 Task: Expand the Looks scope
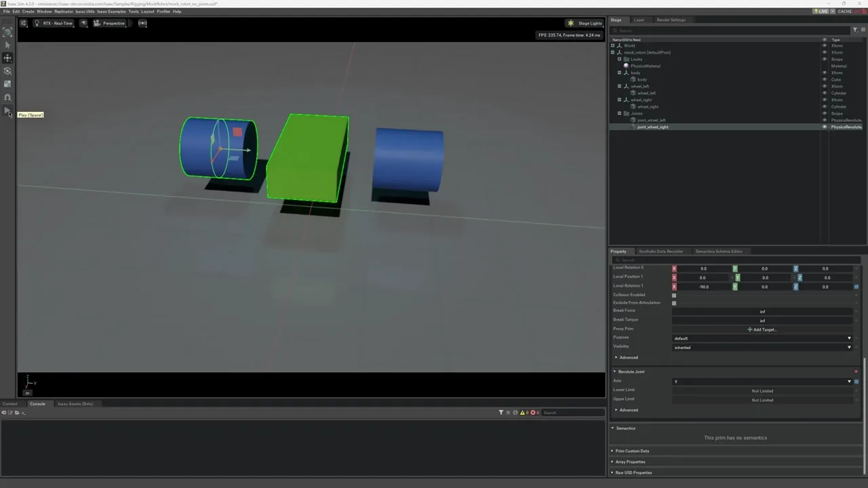coord(619,59)
